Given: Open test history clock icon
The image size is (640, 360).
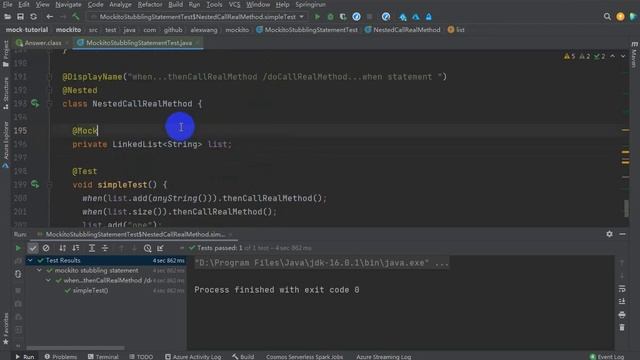Looking at the screenshot, I should coord(148,248).
